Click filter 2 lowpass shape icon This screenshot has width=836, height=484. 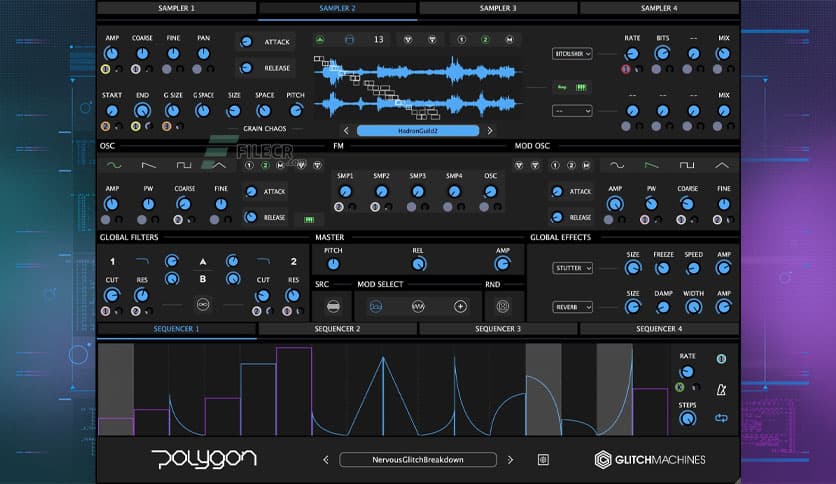(263, 261)
